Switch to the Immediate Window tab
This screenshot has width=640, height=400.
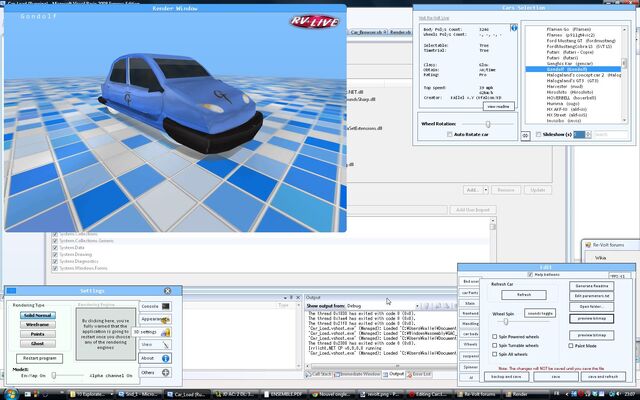(x=357, y=374)
